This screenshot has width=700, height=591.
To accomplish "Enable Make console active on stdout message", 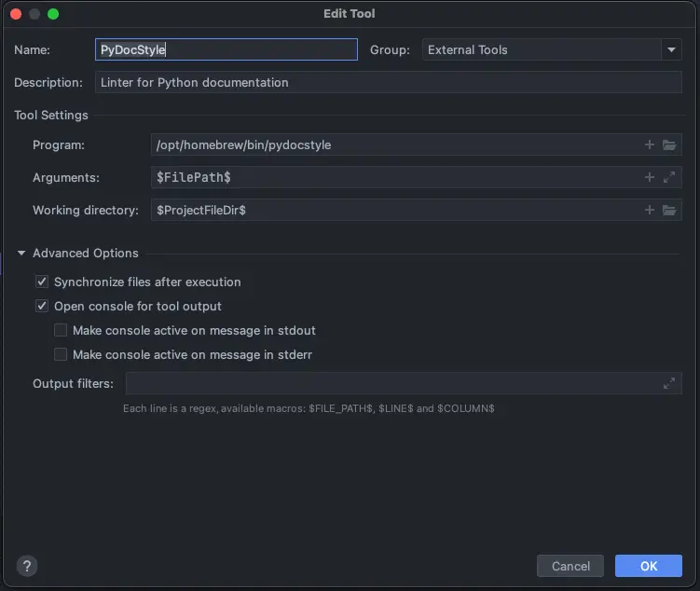I will click(x=61, y=330).
